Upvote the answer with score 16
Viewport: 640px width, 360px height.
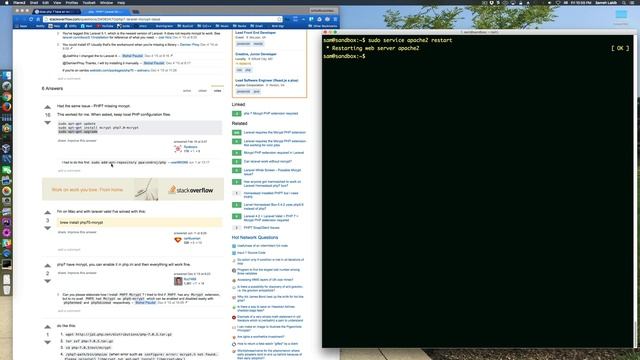coord(47,107)
